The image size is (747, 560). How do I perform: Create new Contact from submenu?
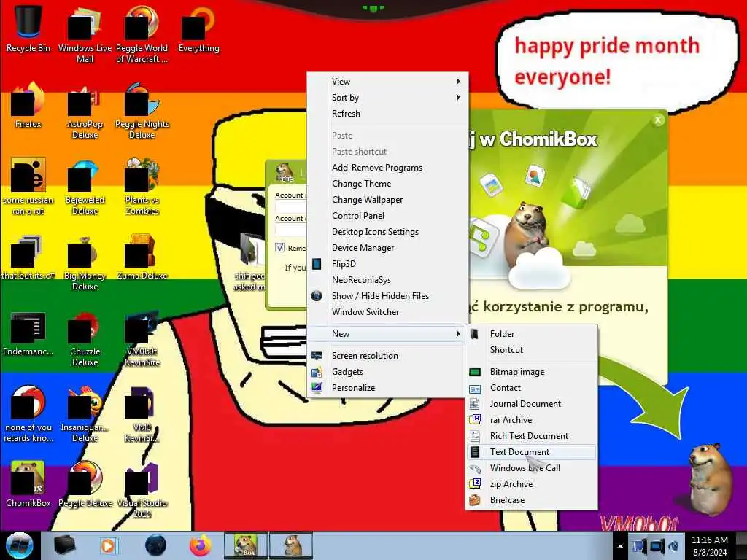click(x=531, y=388)
